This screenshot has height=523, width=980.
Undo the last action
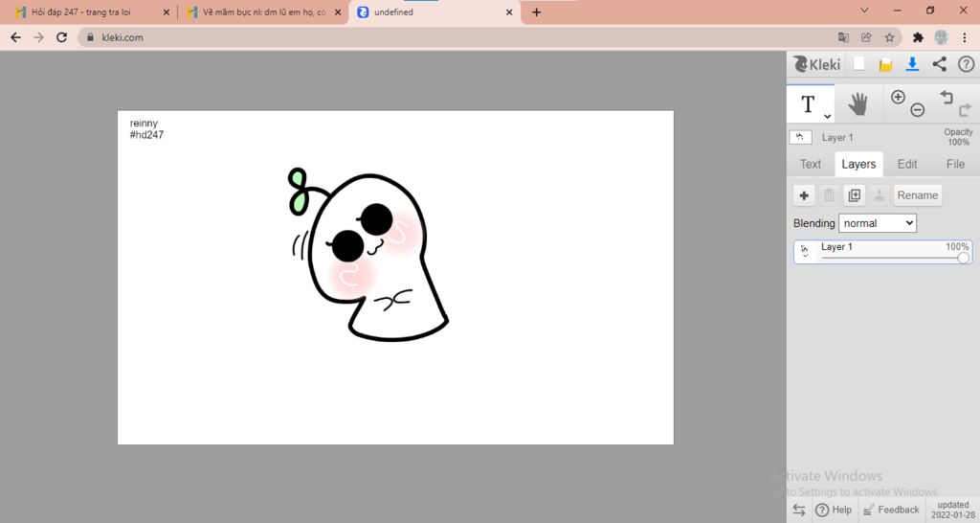(947, 97)
